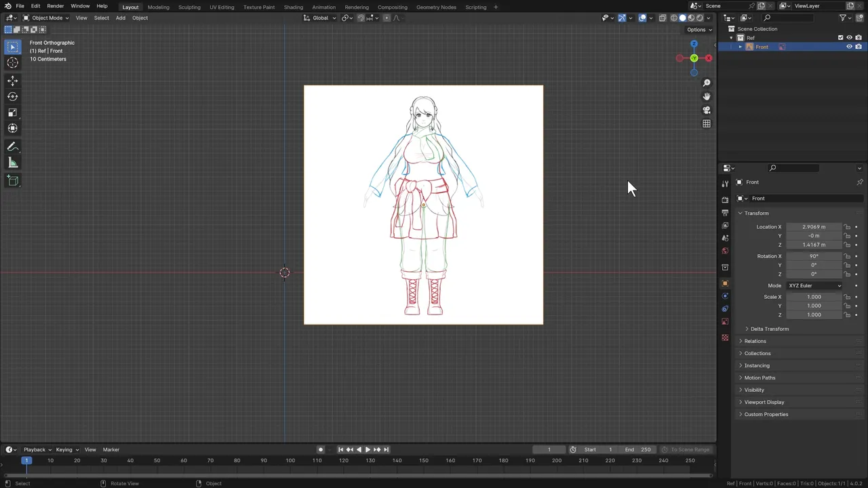868x488 pixels.
Task: Open the Scene properties tab
Action: (725, 239)
